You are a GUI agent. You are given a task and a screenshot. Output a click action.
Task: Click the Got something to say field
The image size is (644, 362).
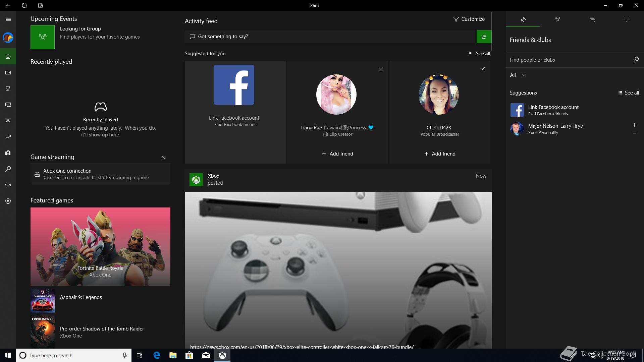(330, 37)
